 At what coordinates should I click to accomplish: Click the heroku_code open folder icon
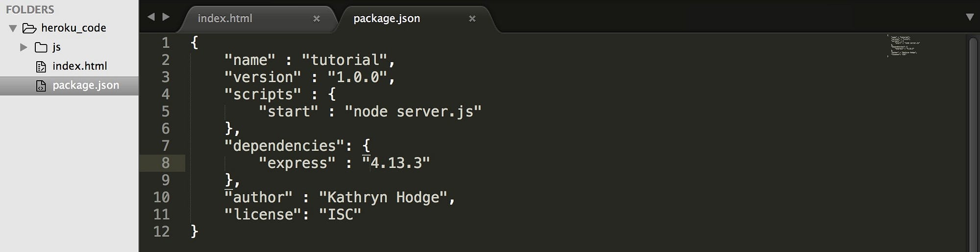click(x=29, y=28)
